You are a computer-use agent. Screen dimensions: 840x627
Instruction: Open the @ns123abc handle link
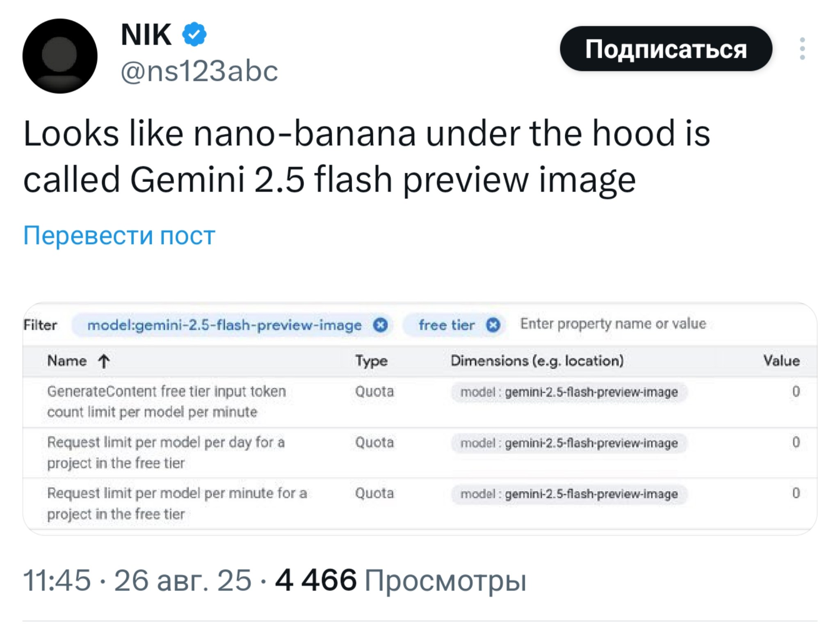tap(199, 71)
